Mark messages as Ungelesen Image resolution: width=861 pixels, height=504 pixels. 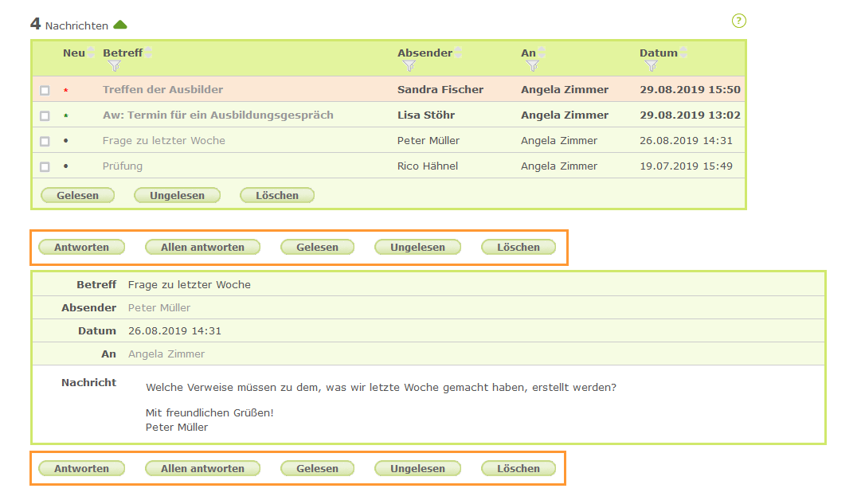coord(177,194)
